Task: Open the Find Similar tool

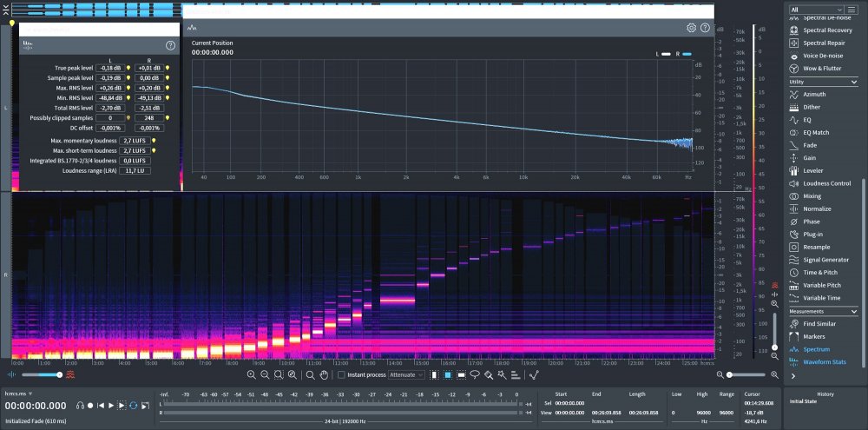Action: coord(820,324)
